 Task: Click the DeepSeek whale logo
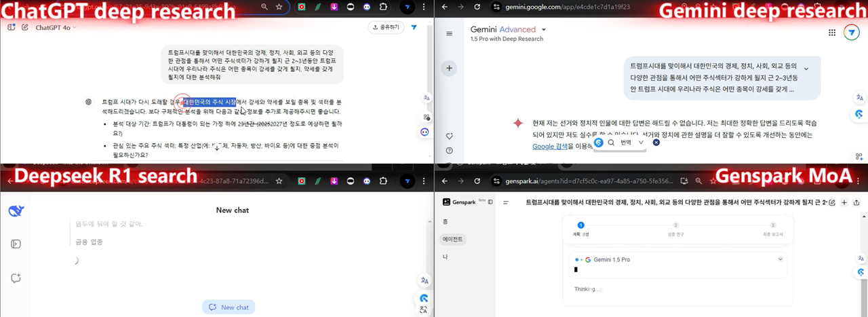(x=16, y=211)
